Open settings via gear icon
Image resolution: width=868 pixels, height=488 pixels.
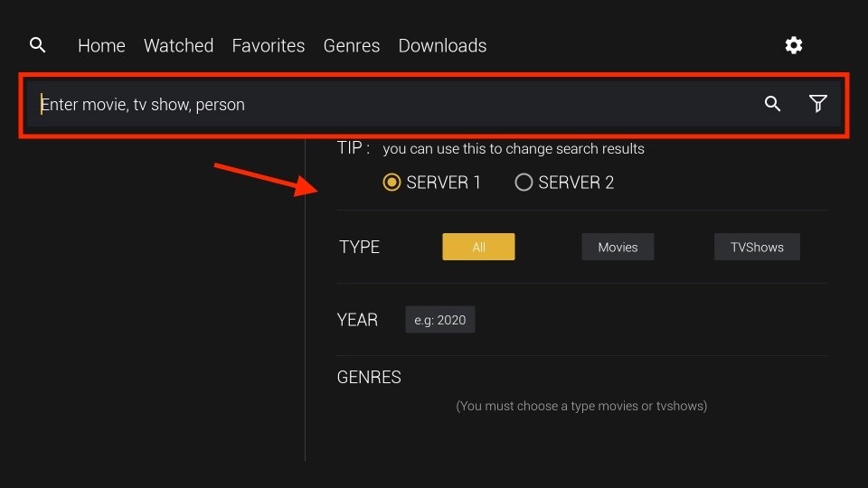[x=794, y=45]
